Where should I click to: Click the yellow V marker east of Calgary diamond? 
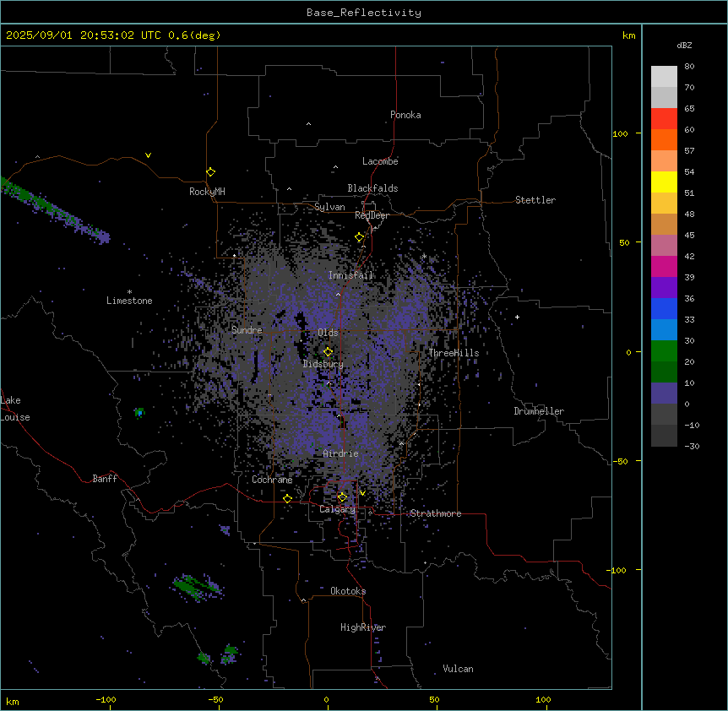tap(362, 493)
